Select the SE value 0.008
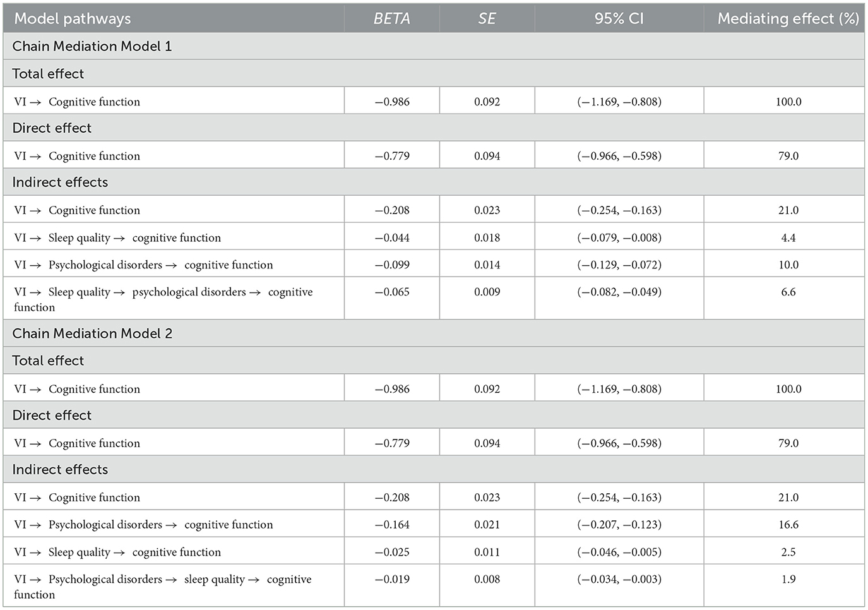Viewport: 868px width, 610px height. point(487,580)
